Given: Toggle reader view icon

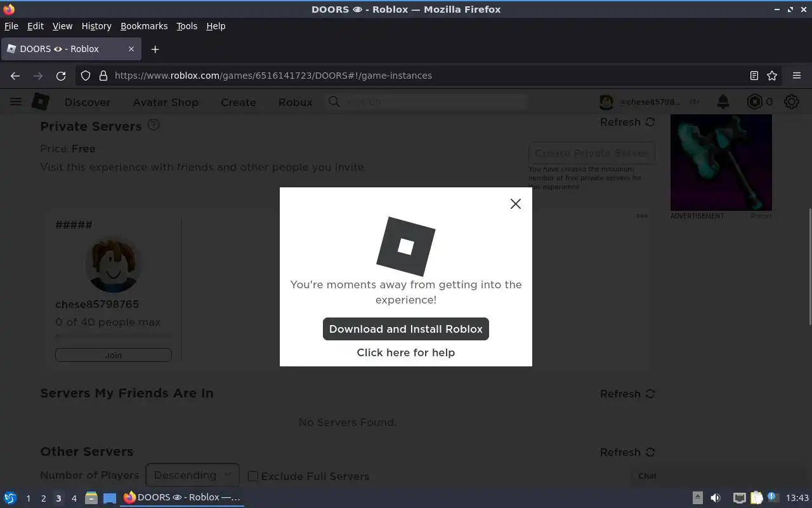Looking at the screenshot, I should (754, 76).
